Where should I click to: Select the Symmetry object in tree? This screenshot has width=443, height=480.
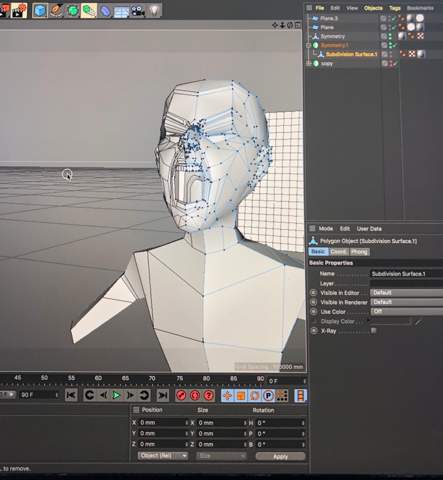(333, 36)
